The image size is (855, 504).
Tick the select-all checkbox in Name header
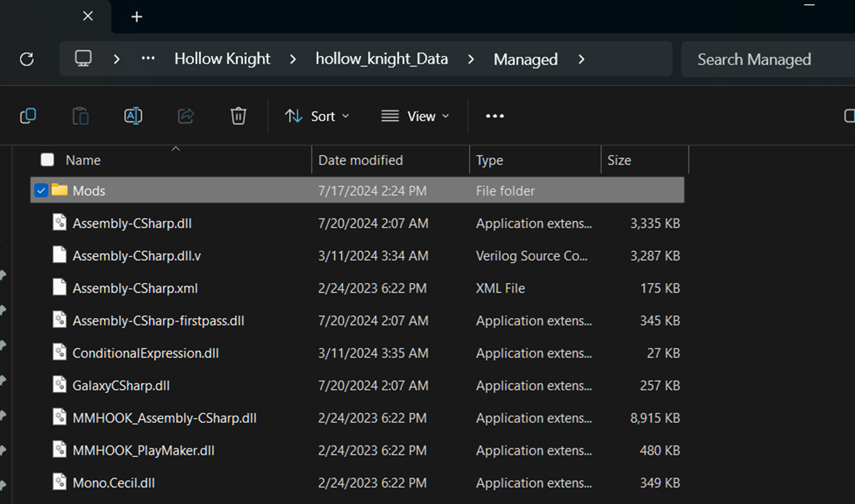47,159
